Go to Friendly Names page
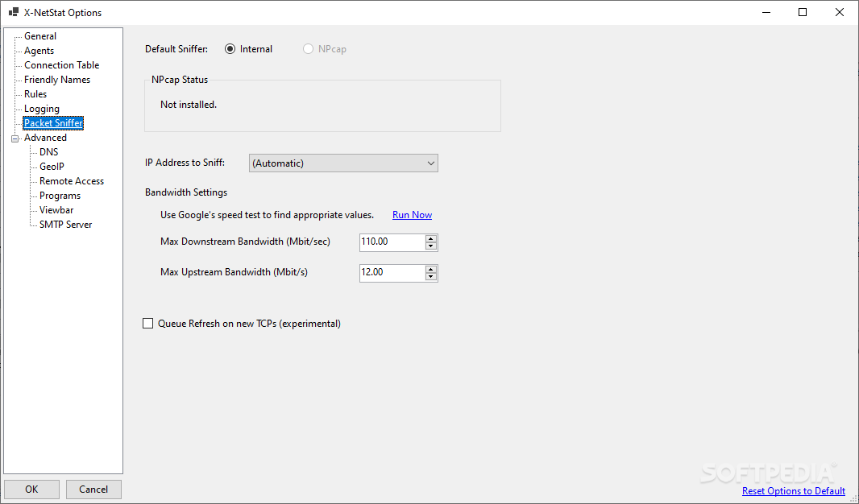This screenshot has height=504, width=859. click(57, 80)
